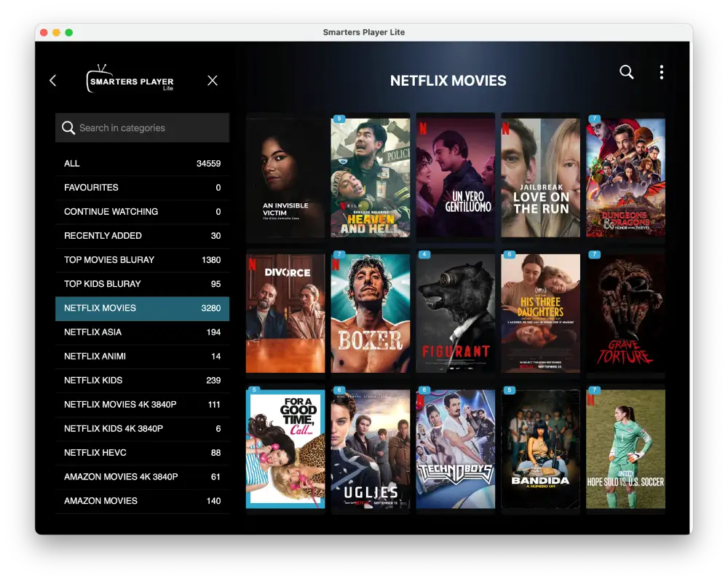This screenshot has width=728, height=581.
Task: Select the Uglies movie poster
Action: pos(371,449)
